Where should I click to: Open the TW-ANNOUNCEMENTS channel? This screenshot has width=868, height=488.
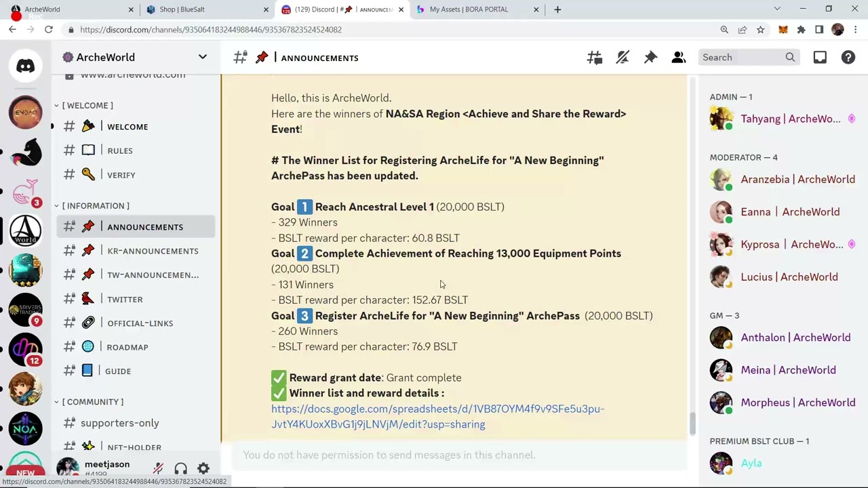[x=136, y=274]
